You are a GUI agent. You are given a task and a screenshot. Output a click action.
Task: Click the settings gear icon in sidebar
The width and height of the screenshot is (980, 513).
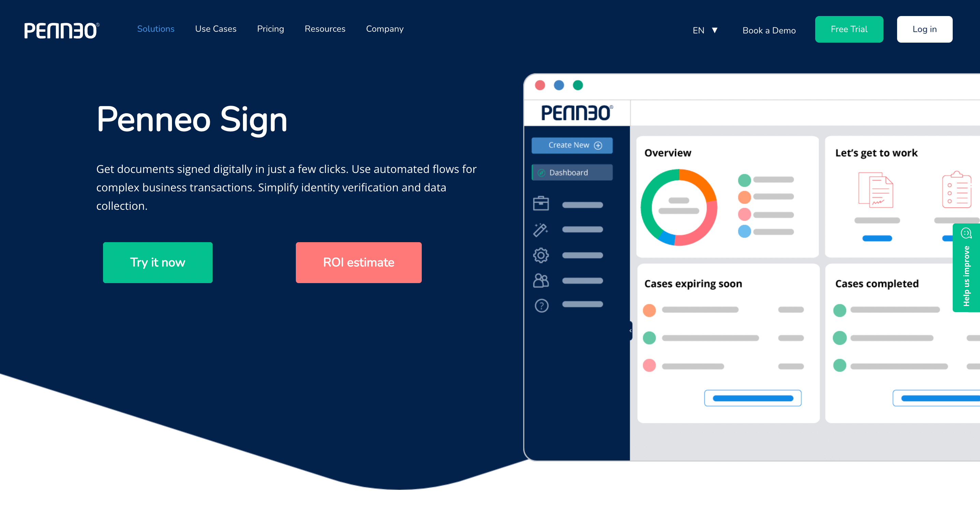click(541, 254)
